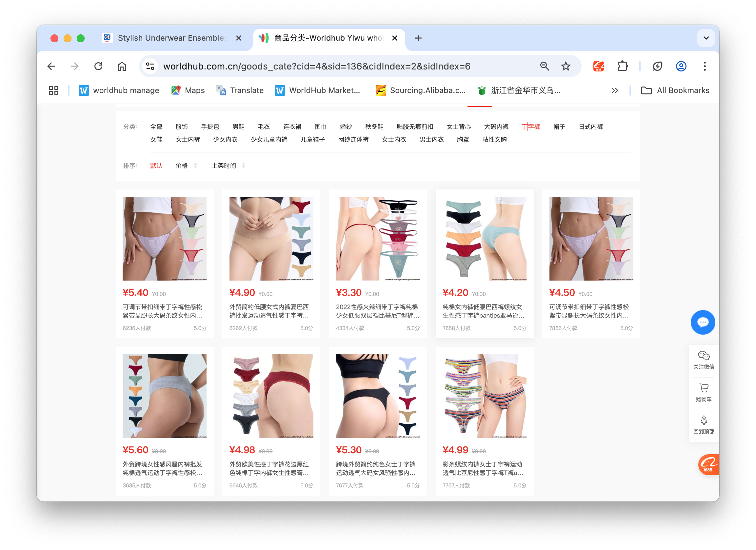Viewport: 756px width, 550px height.
Task: Click the 1688 extension icon in toolbar
Action: [598, 66]
